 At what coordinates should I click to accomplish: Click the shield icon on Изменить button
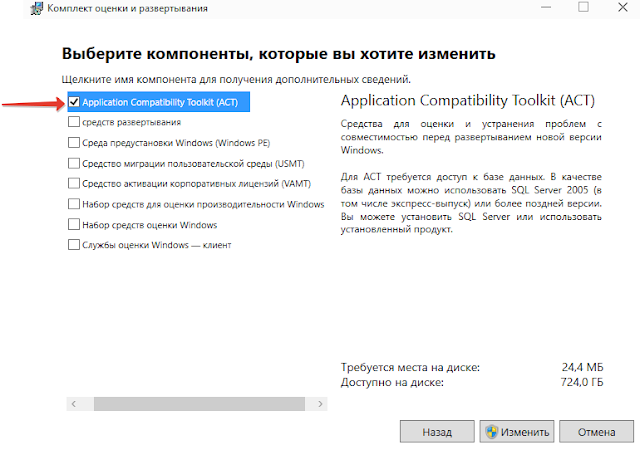(x=492, y=432)
